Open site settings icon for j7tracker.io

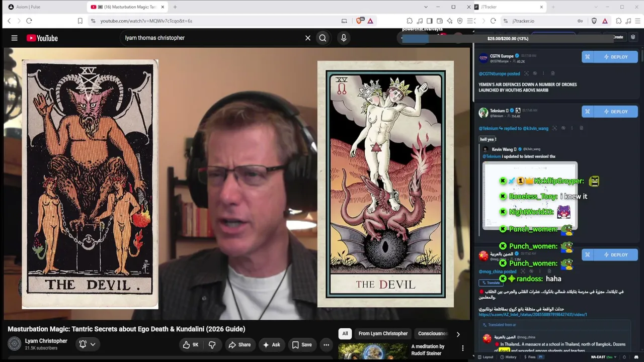506,21
